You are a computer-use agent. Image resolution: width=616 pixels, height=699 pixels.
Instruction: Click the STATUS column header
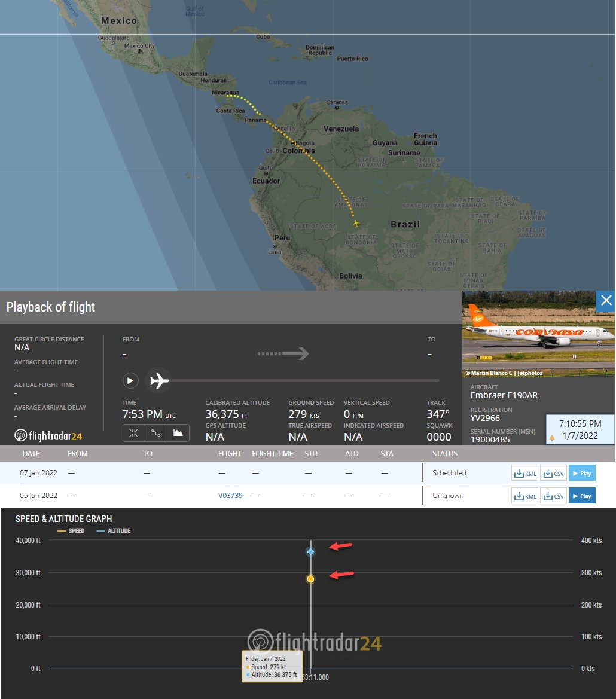pyautogui.click(x=445, y=453)
